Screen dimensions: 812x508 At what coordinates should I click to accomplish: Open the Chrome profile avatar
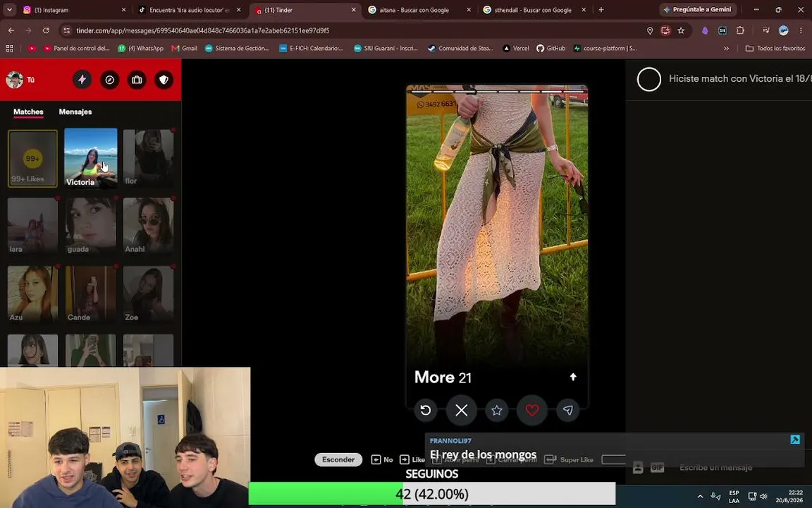point(784,30)
